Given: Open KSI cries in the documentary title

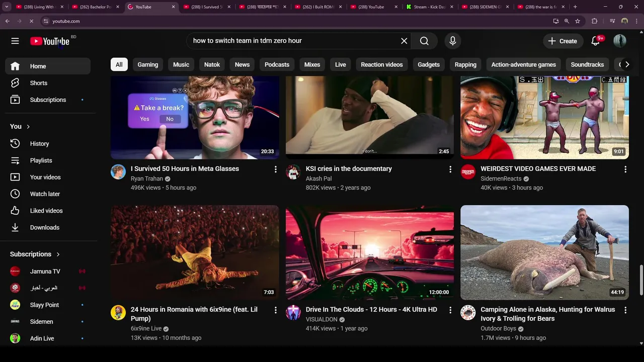Looking at the screenshot, I should (x=349, y=169).
